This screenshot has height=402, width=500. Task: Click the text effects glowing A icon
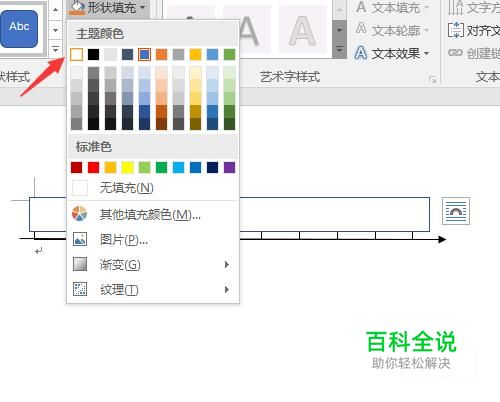pos(361,53)
